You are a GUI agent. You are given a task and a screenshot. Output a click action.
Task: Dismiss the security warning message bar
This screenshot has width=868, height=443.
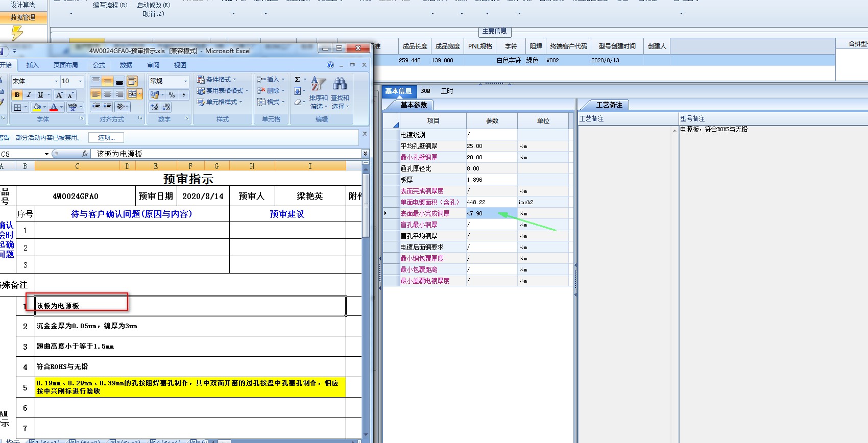[x=365, y=134]
